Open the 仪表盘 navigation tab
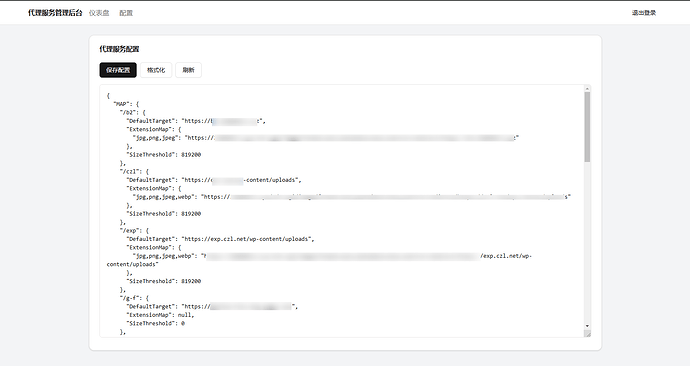 (x=99, y=13)
